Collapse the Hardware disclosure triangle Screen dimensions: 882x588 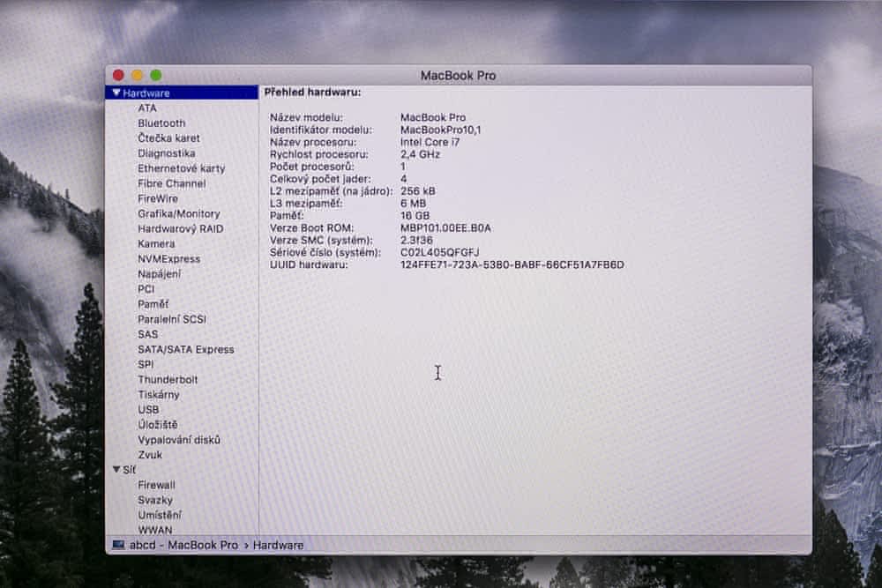click(116, 93)
